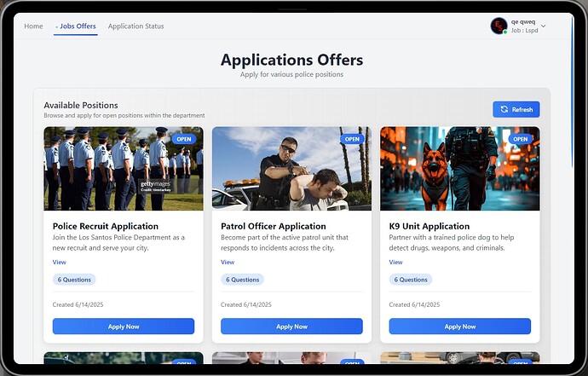
Task: Click the K9 Unit Application title
Action: tap(429, 226)
